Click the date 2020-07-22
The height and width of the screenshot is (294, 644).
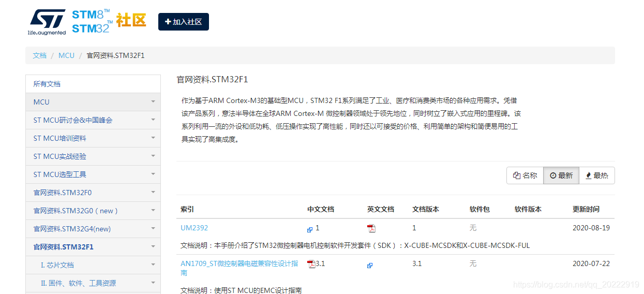pos(591,263)
